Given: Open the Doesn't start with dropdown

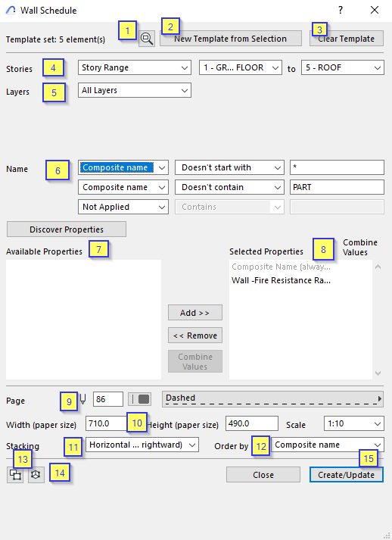Looking at the screenshot, I should coord(229,167).
